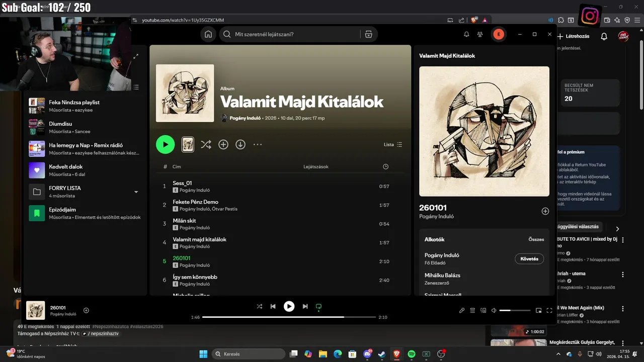Open Lista view dropdown

(x=393, y=144)
